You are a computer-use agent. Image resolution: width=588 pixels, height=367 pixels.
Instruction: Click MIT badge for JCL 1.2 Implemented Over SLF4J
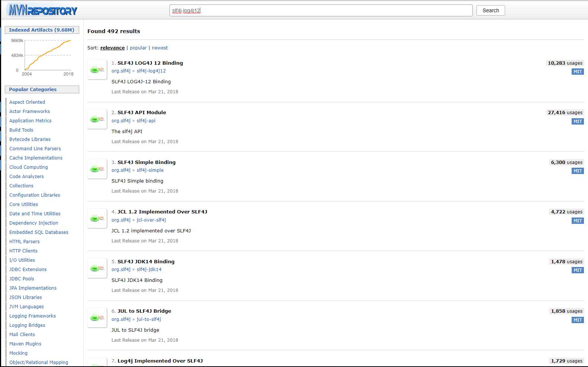578,221
